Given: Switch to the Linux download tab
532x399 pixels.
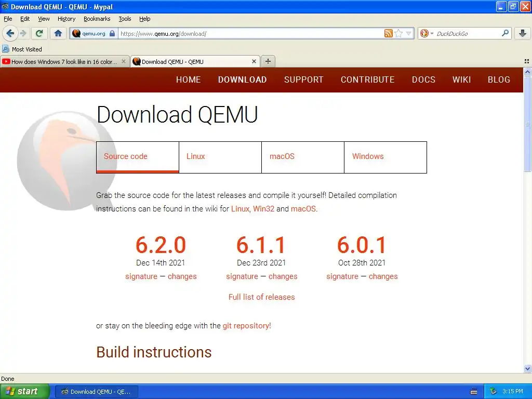Looking at the screenshot, I should click(220, 157).
